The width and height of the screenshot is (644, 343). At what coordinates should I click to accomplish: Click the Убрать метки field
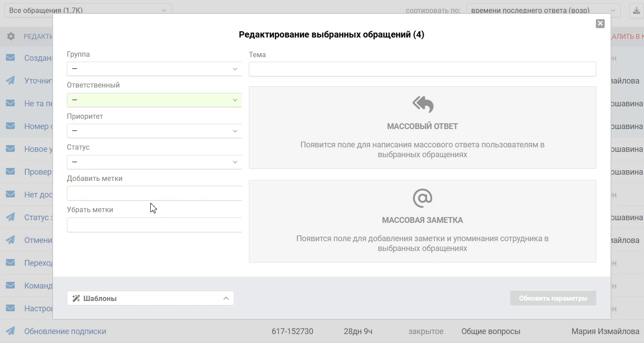(154, 225)
